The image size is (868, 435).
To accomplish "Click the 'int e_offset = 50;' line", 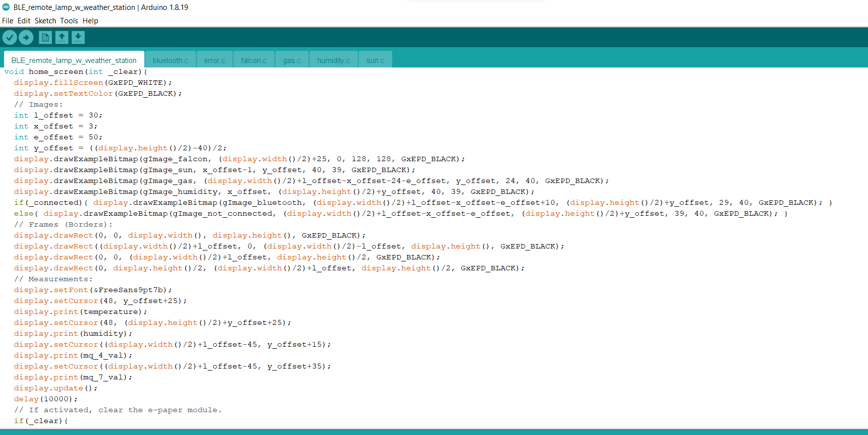I will [58, 137].
